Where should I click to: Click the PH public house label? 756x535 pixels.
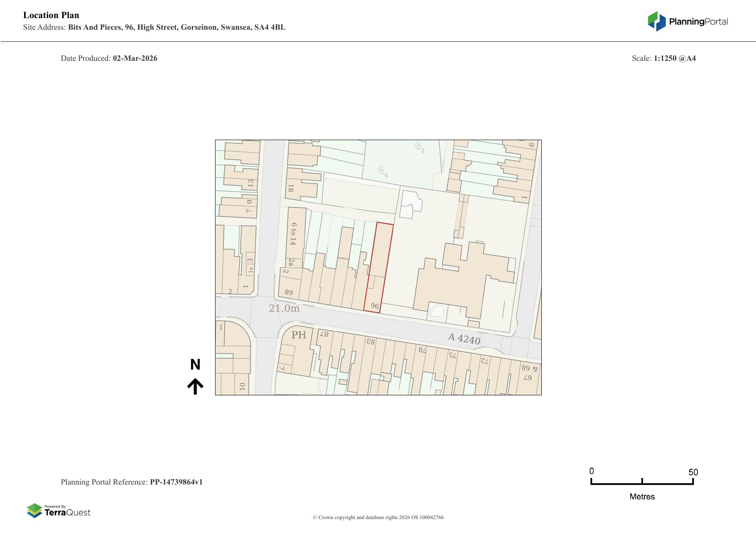(x=298, y=335)
